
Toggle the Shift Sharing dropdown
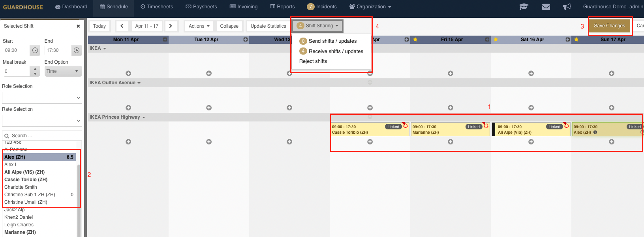pyautogui.click(x=318, y=26)
